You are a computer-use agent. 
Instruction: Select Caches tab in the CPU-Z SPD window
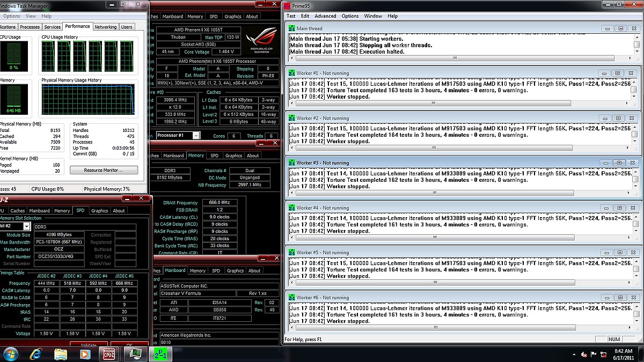click(18, 211)
